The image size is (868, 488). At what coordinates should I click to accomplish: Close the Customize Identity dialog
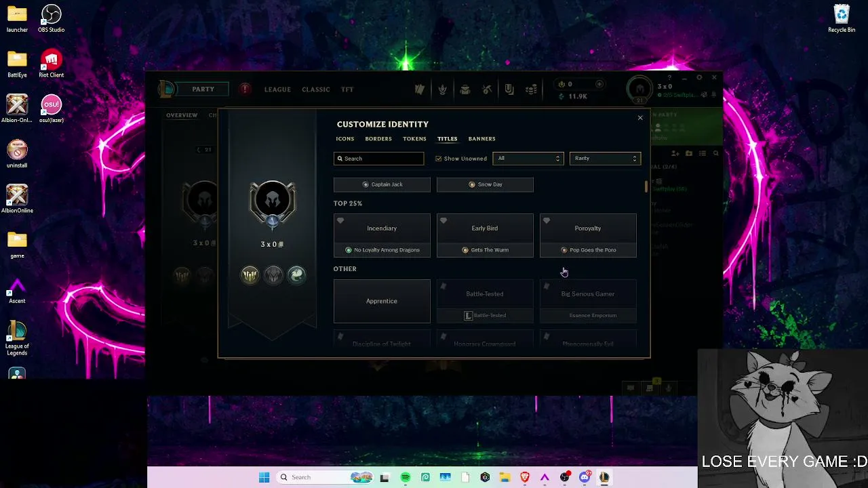coord(640,118)
